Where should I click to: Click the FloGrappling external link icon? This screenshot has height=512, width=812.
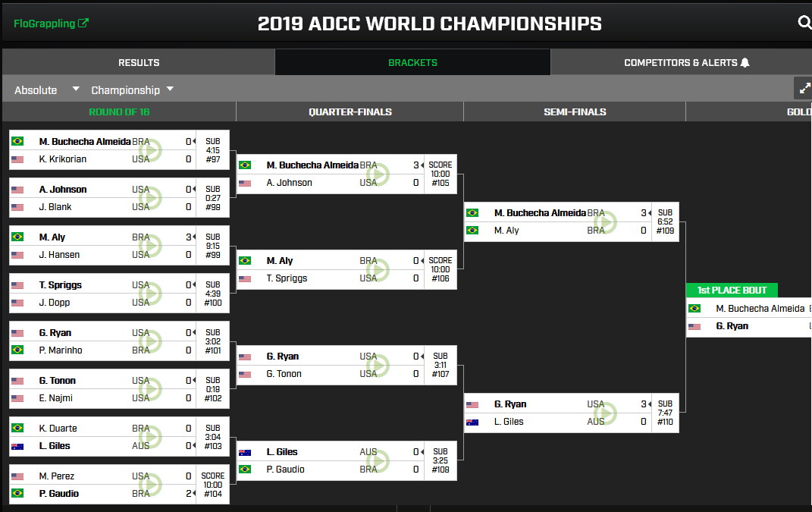[83, 23]
